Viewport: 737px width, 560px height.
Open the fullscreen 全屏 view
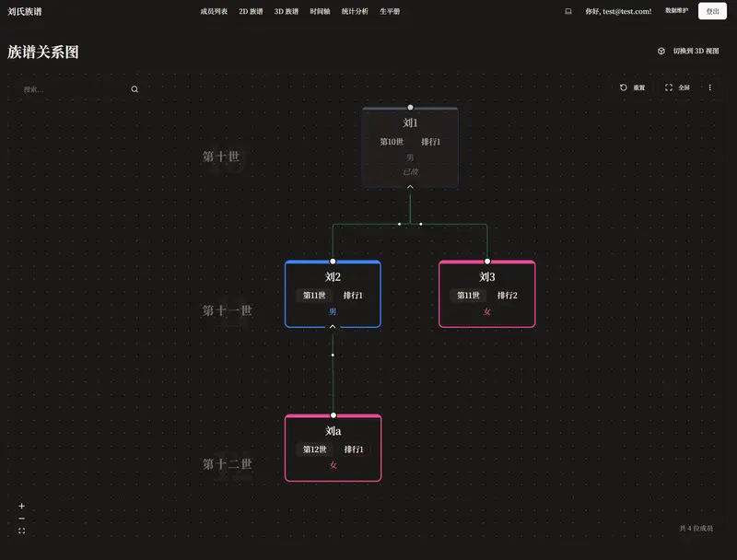pos(675,87)
